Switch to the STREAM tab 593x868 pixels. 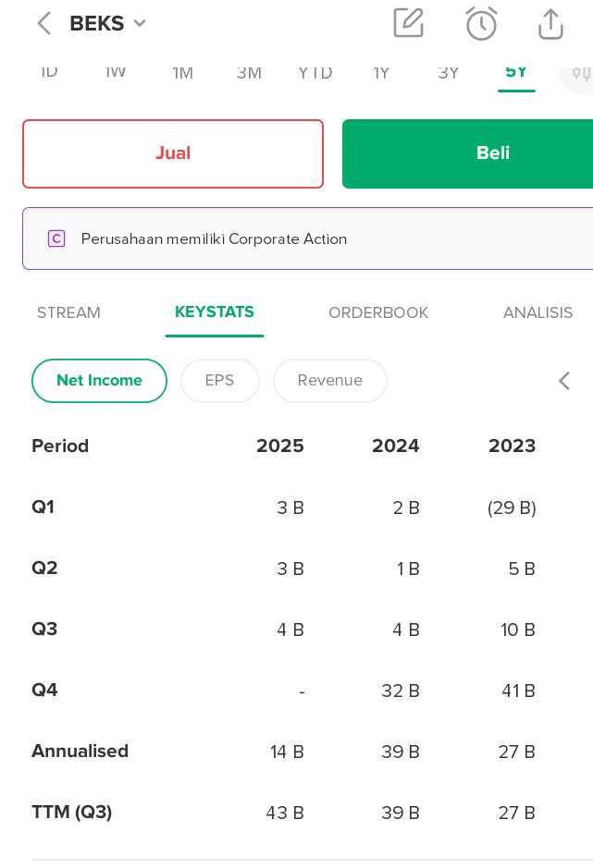pos(68,313)
